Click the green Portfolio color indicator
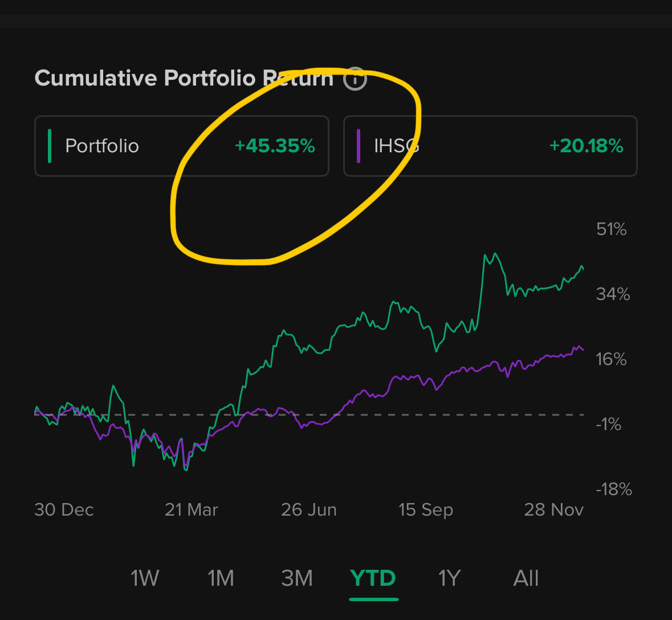This screenshot has width=672, height=620. (x=50, y=146)
